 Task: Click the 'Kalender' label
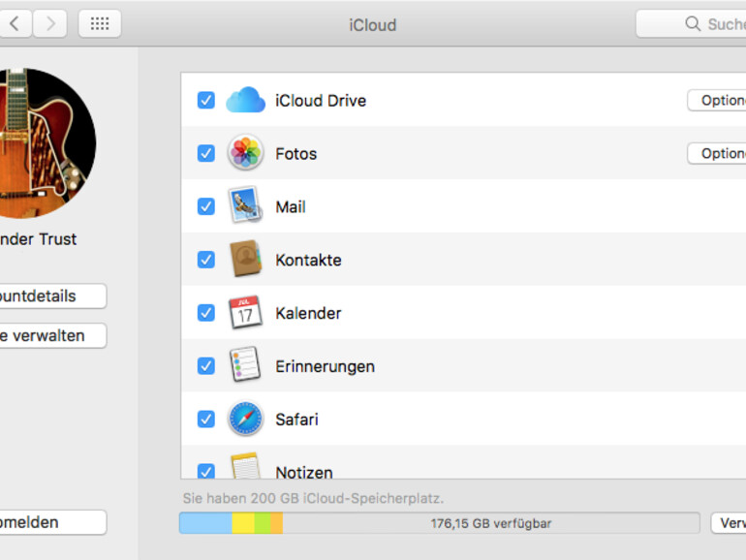click(308, 313)
